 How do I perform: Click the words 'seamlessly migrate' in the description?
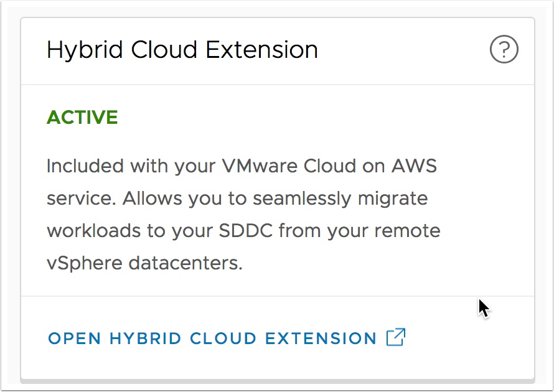tap(340, 198)
